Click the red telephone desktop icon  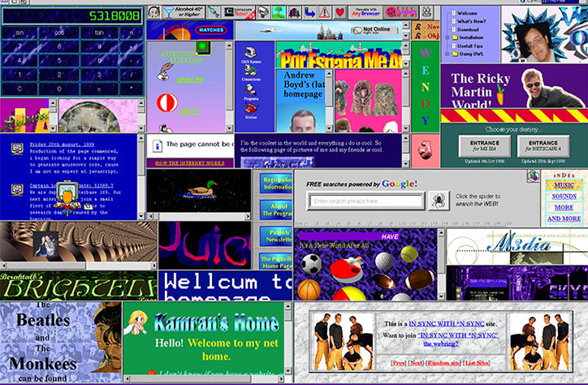click(x=250, y=110)
